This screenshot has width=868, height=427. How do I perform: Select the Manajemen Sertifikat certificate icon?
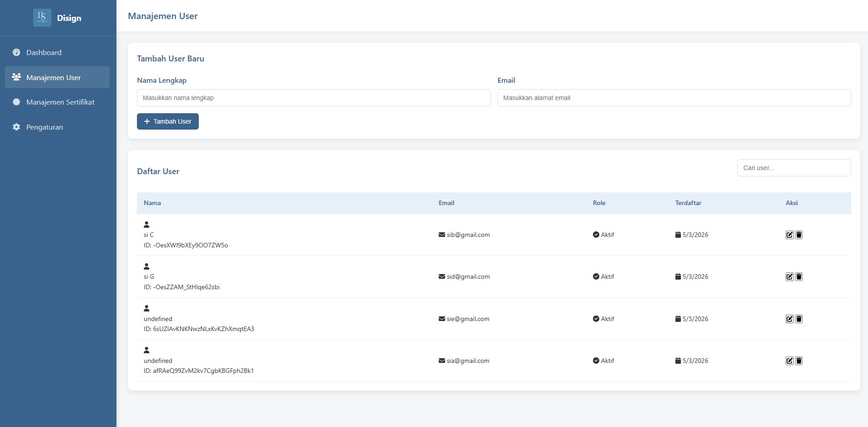pyautogui.click(x=15, y=102)
